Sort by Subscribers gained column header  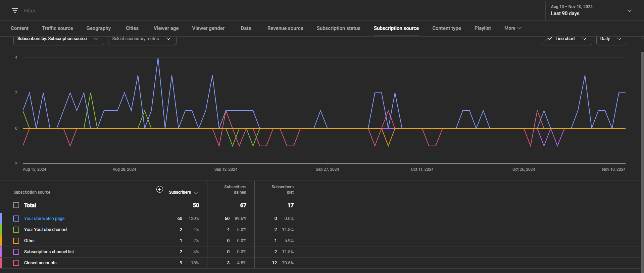[235, 190]
